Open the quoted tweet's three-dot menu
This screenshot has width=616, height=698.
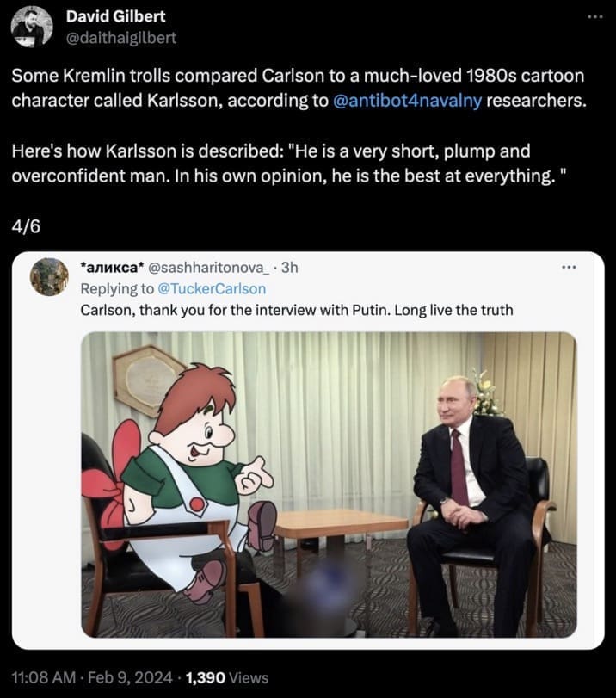(567, 268)
